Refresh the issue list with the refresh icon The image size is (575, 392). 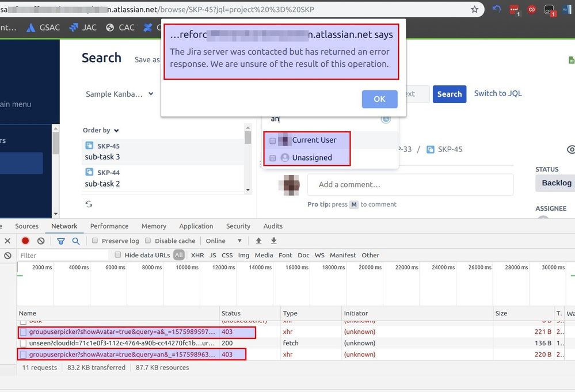tap(89, 204)
